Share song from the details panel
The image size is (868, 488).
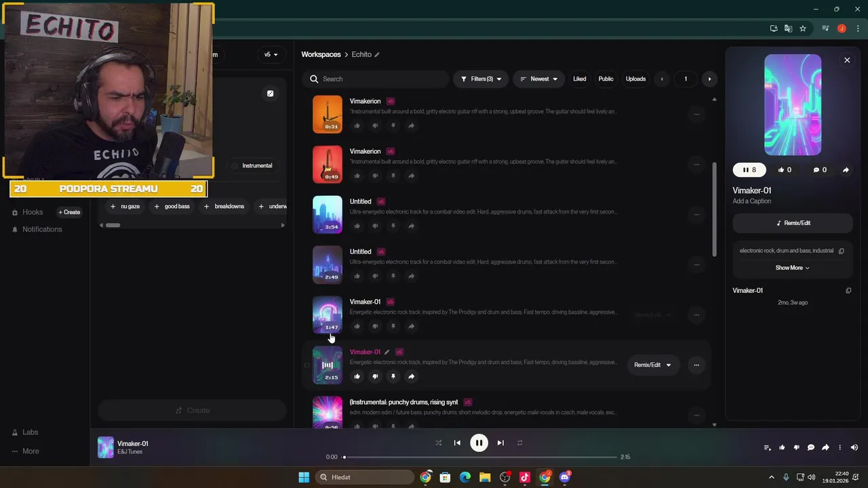click(846, 170)
